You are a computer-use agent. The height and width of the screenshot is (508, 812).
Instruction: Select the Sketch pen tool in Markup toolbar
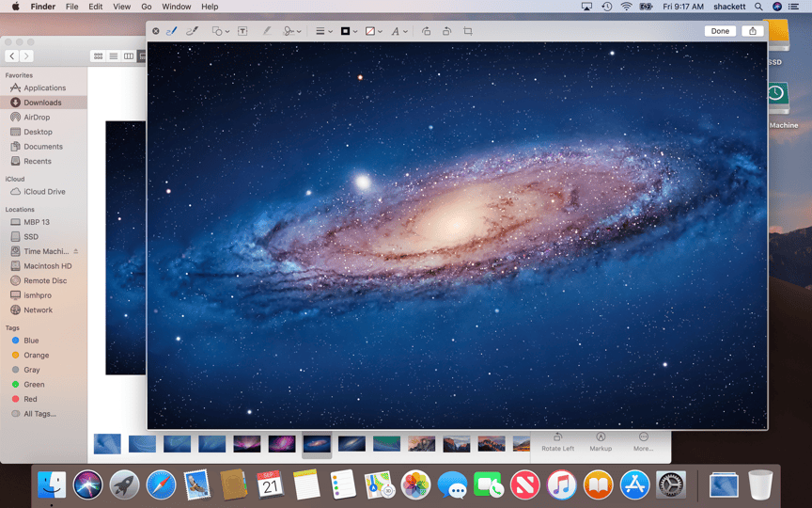pos(171,31)
